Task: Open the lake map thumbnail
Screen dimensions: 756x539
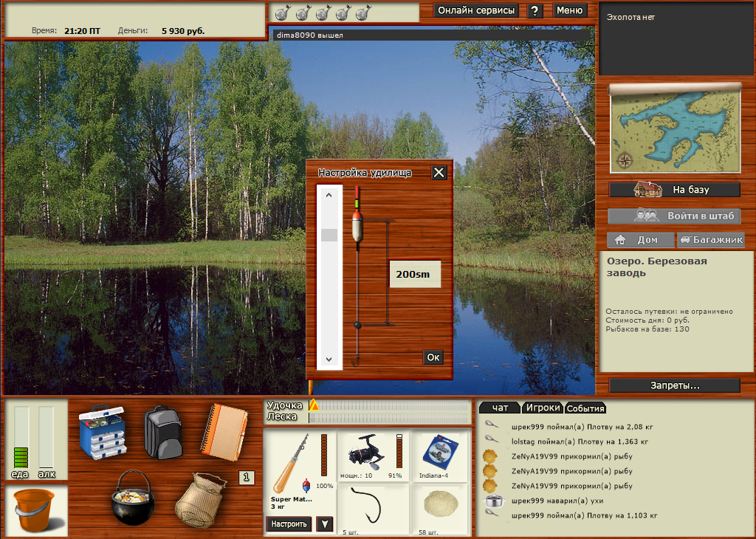Action: point(675,129)
